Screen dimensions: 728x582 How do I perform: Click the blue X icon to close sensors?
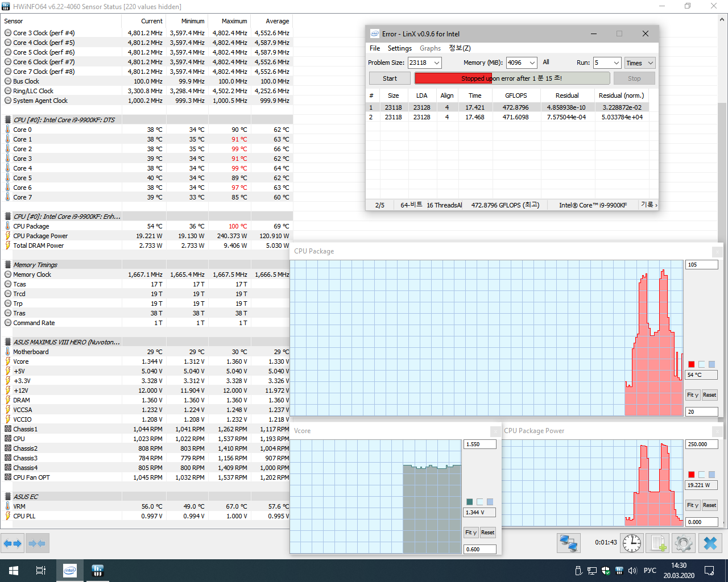coord(710,543)
